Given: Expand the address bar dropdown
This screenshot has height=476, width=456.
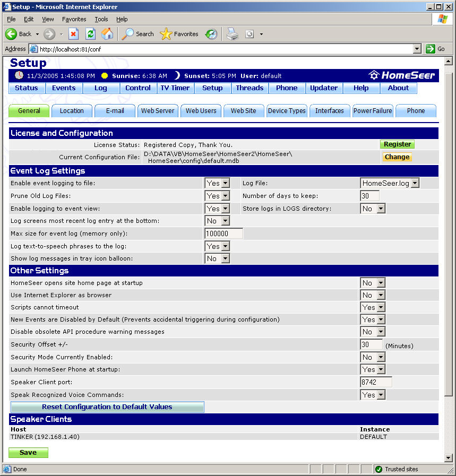Looking at the screenshot, I should pyautogui.click(x=417, y=49).
